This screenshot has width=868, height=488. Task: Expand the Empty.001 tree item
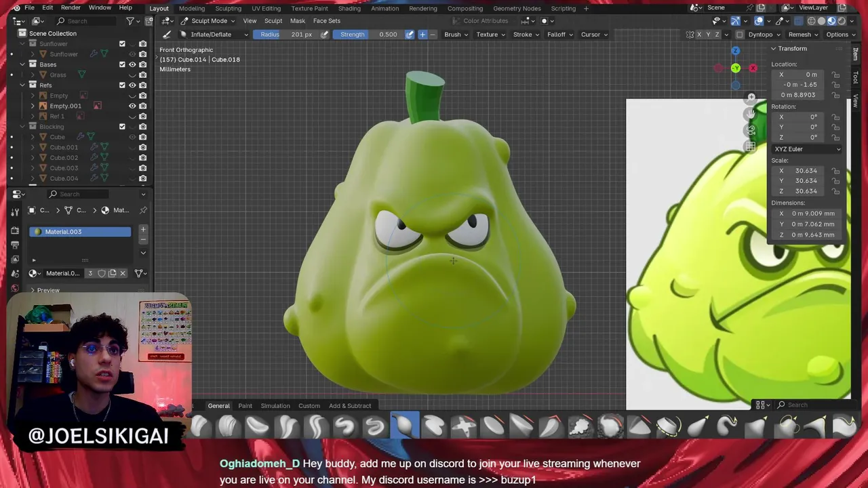(x=33, y=106)
